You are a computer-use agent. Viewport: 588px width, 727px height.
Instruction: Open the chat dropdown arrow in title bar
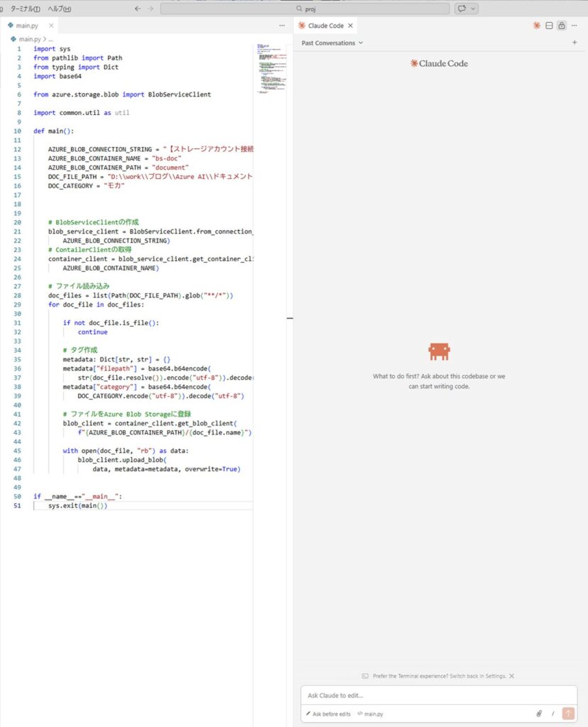473,9
